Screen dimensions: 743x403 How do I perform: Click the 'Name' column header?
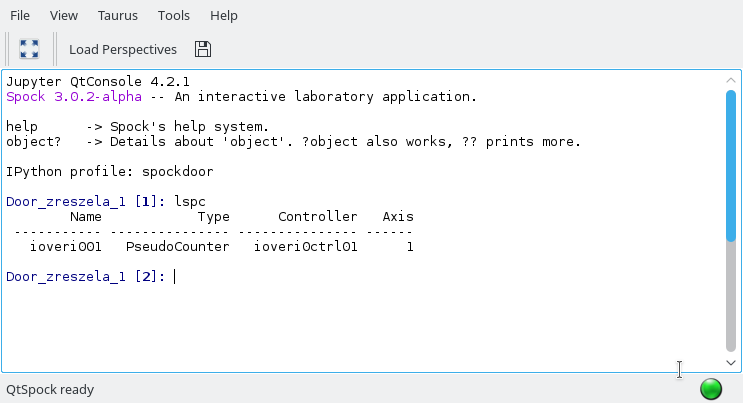click(x=86, y=217)
